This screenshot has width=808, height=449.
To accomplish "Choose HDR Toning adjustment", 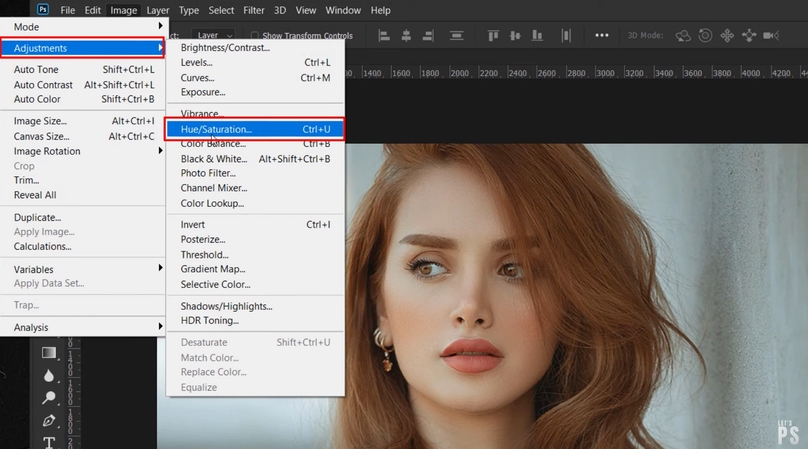I will [255, 321].
